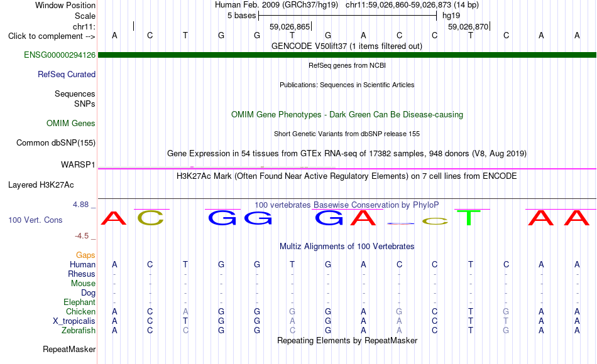Click the '5 bases' scale bar label
Viewport: 597px width, 364px height.
click(x=242, y=16)
